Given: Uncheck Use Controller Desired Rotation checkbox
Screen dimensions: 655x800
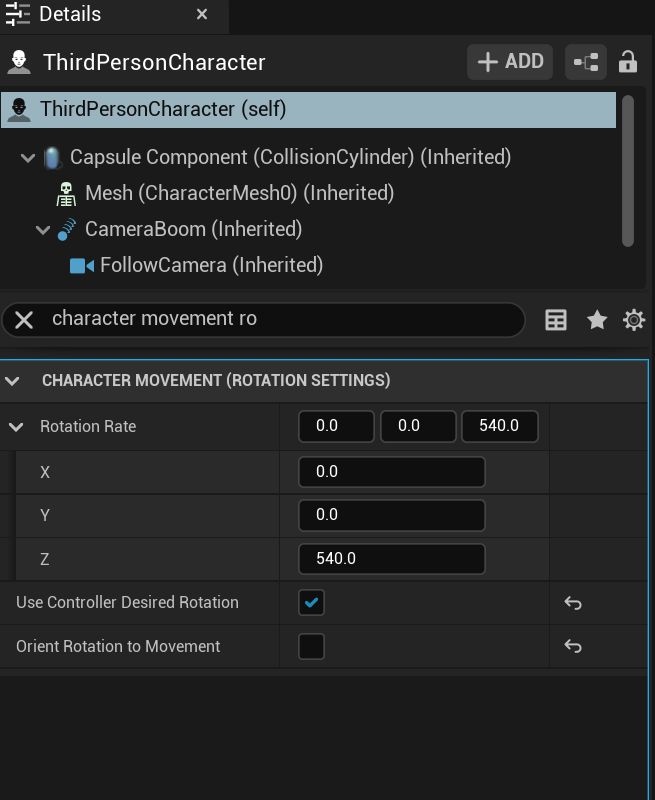Looking at the screenshot, I should tap(312, 603).
